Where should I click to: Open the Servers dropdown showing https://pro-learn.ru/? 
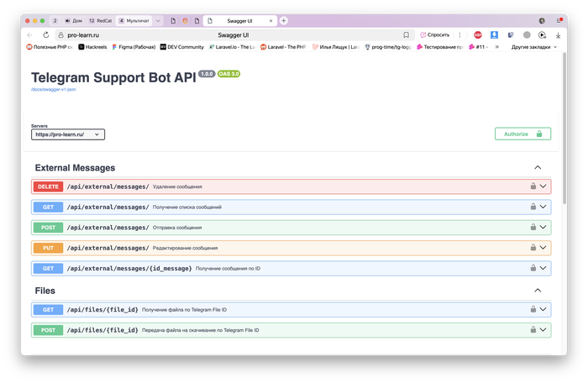coord(68,134)
